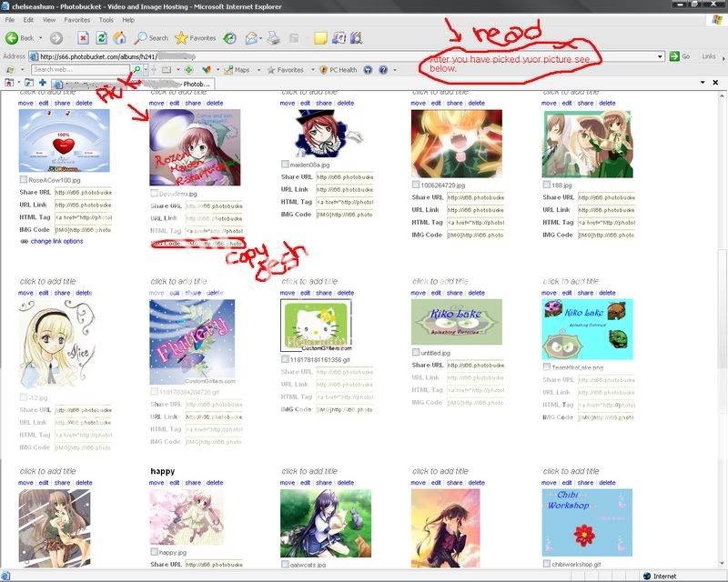The image size is (728, 582).
Task: Check the box next to RoseACow100.jpg
Action: coord(23,180)
